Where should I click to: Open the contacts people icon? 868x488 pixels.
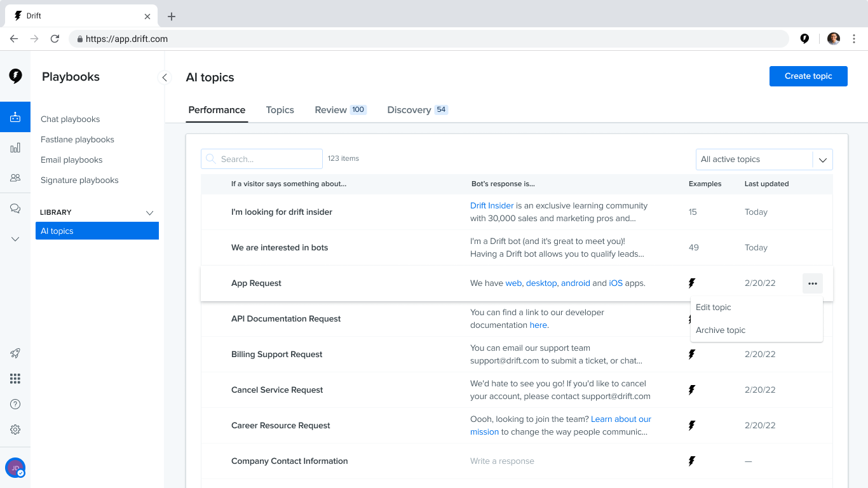pyautogui.click(x=15, y=178)
